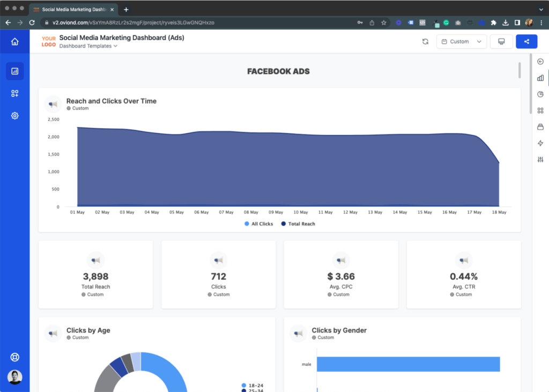Click the All Clicks legend dot
Viewport: 549px width, 392px height.
[x=247, y=224]
